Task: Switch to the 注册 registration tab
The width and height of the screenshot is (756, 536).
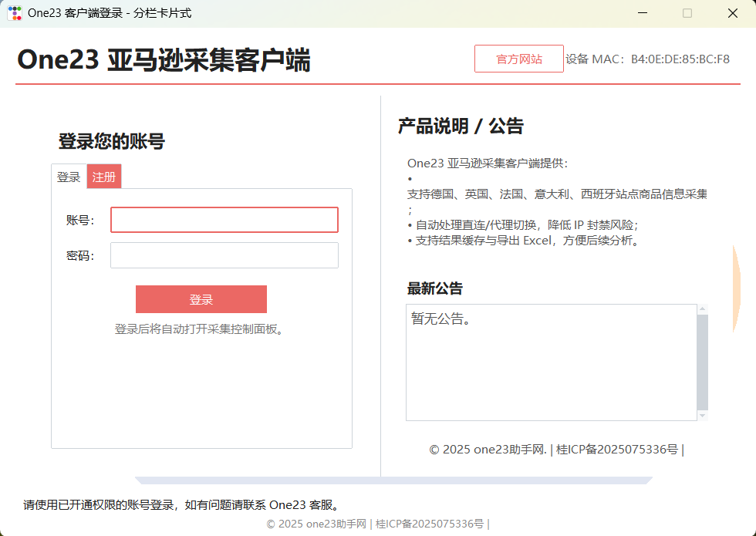Action: click(103, 177)
